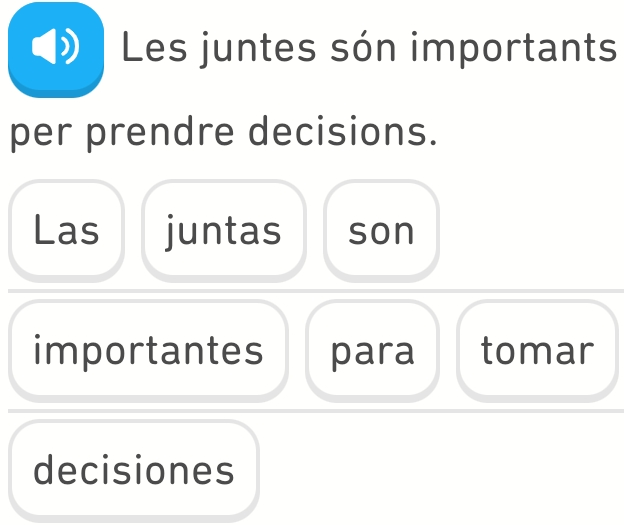624x525 pixels.
Task: Click the blue speaker icon to replay audio
Action: [x=56, y=48]
